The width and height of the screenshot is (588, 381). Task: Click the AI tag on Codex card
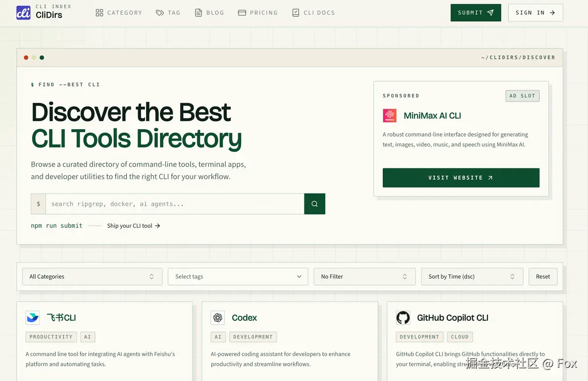click(218, 337)
